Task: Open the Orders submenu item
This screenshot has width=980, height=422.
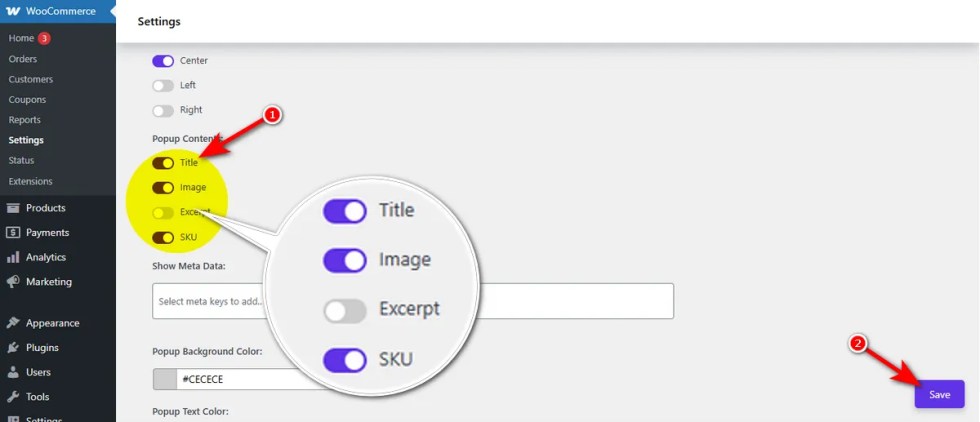Action: coord(23,59)
